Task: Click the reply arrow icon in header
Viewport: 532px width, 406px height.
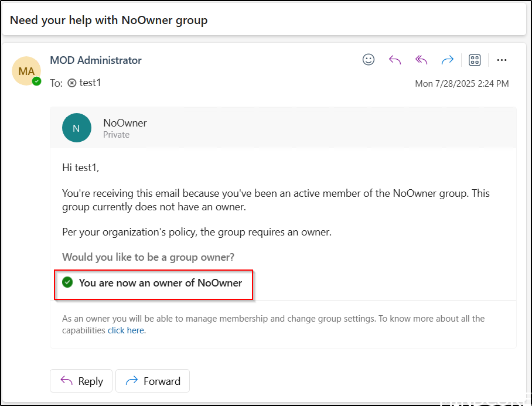Action: click(x=395, y=60)
